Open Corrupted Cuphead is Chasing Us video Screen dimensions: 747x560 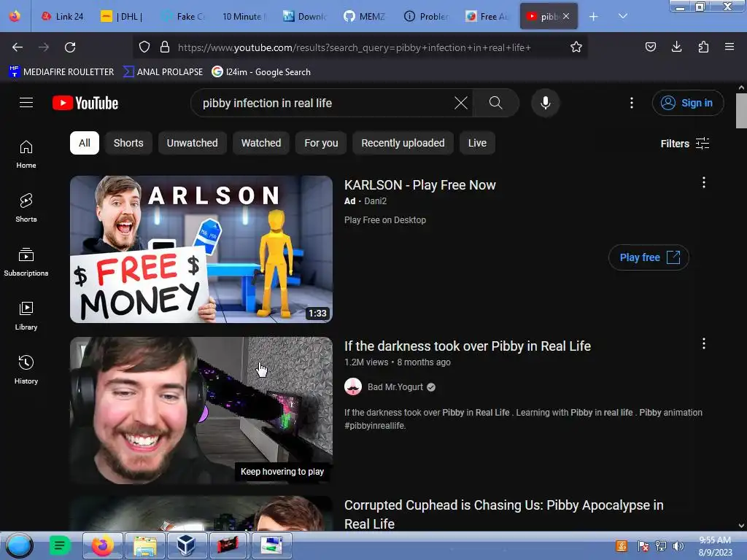[x=503, y=514]
